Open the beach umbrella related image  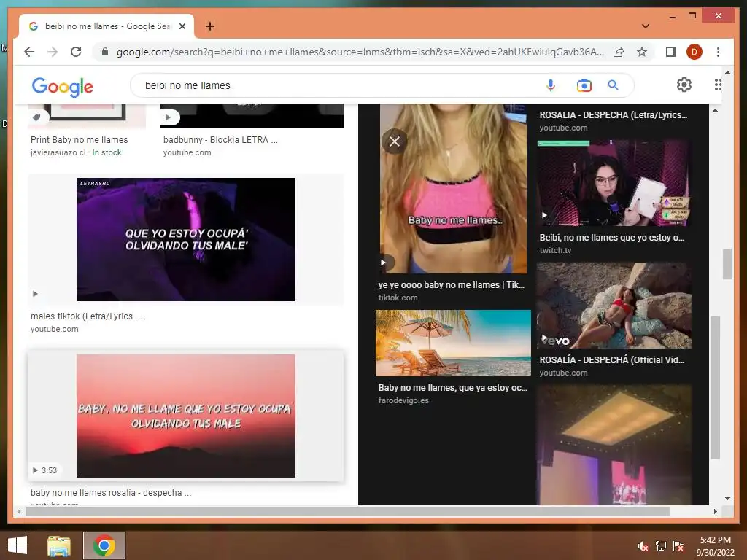pyautogui.click(x=453, y=343)
